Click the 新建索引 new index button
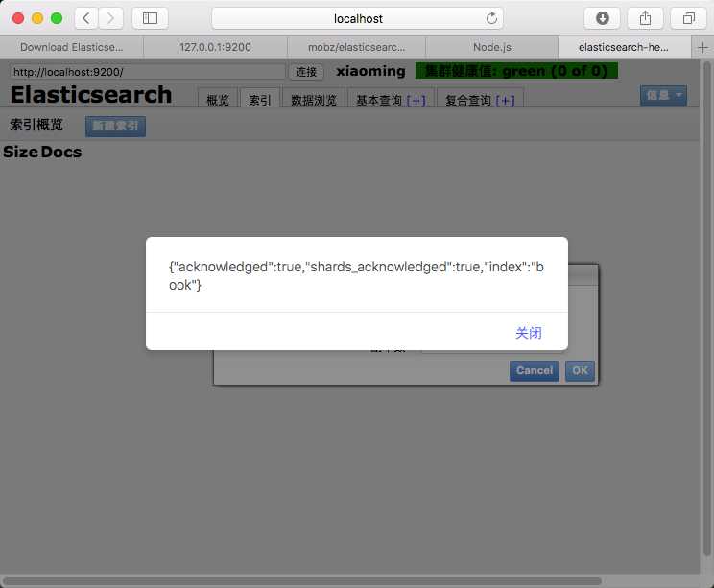Image resolution: width=714 pixels, height=588 pixels. (116, 126)
